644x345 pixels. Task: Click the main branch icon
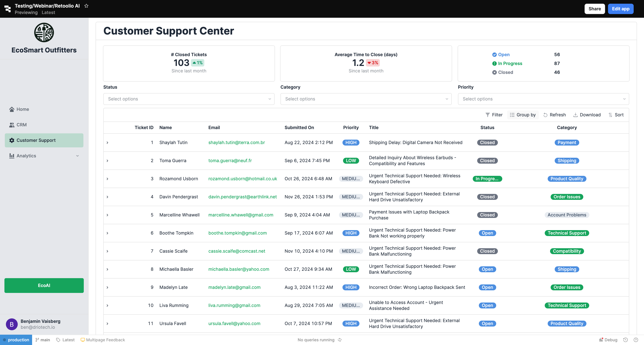(x=37, y=340)
